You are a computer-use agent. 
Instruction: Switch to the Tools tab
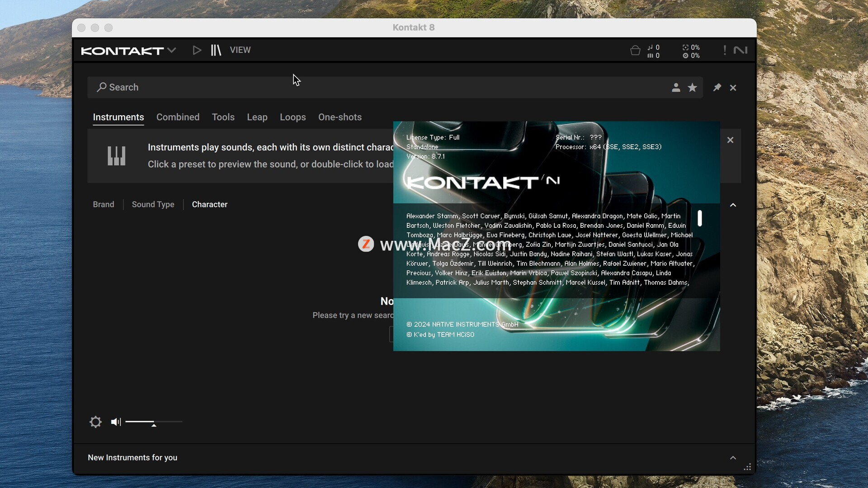point(223,117)
